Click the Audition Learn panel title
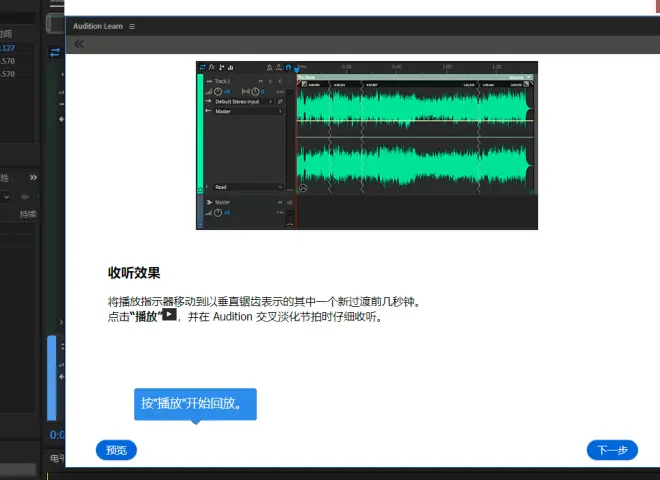Image resolution: width=660 pixels, height=480 pixels. 98,26
